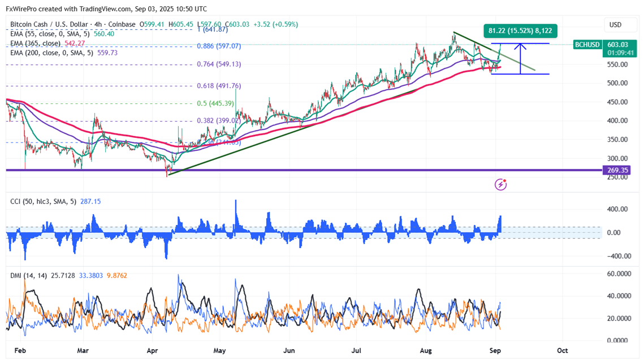Click the 0.5 (445.39) Fibonacci label
Image resolution: width=644 pixels, height=360 pixels.
[x=215, y=103]
